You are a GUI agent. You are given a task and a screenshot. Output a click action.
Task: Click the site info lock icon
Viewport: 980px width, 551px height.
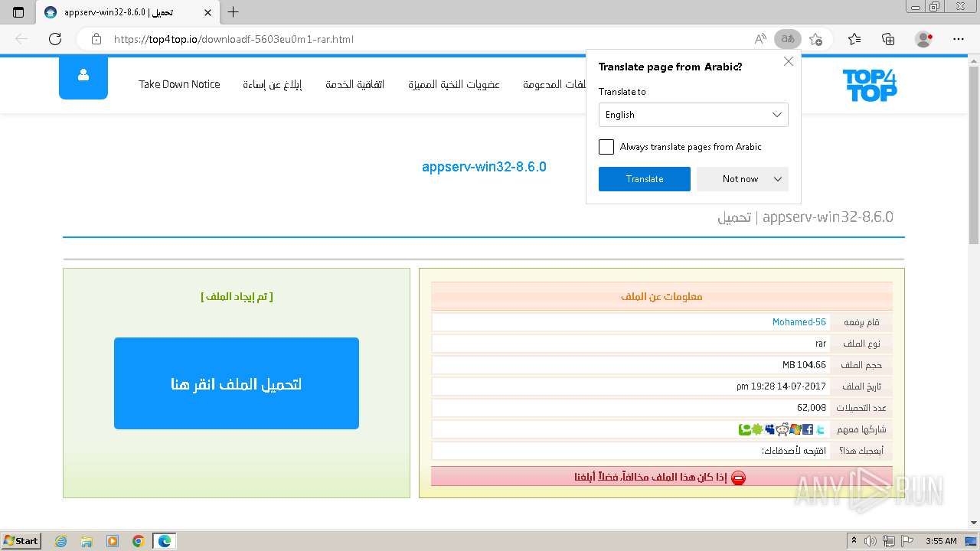coord(96,39)
